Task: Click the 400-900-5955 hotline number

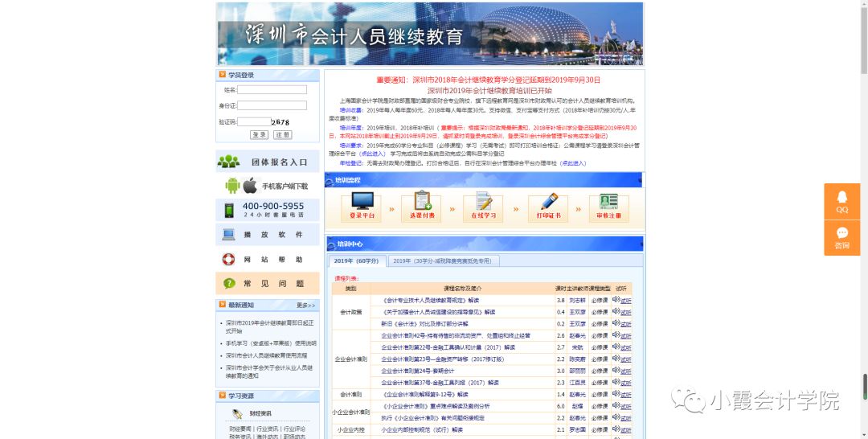Action: click(273, 206)
